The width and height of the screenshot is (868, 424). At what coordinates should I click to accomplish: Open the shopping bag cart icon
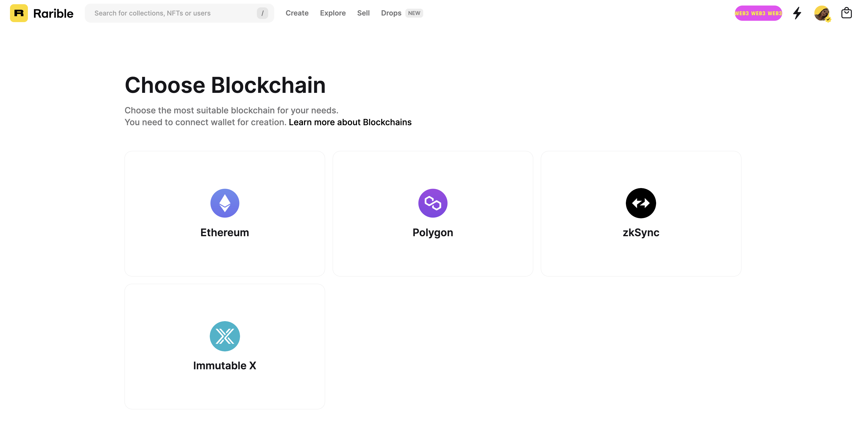pos(846,13)
